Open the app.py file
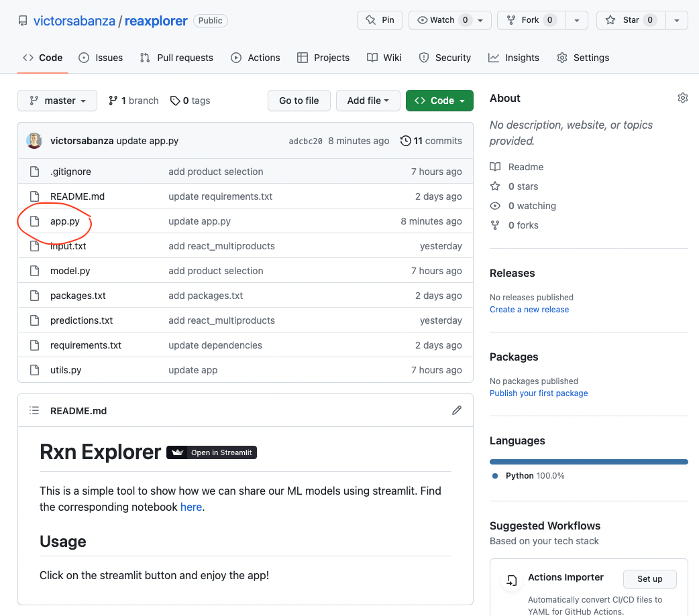The image size is (699, 616). (x=64, y=221)
